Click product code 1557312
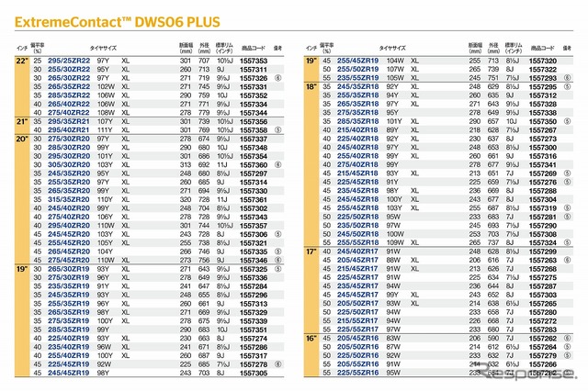This screenshot has width=588, height=391. click(543, 95)
